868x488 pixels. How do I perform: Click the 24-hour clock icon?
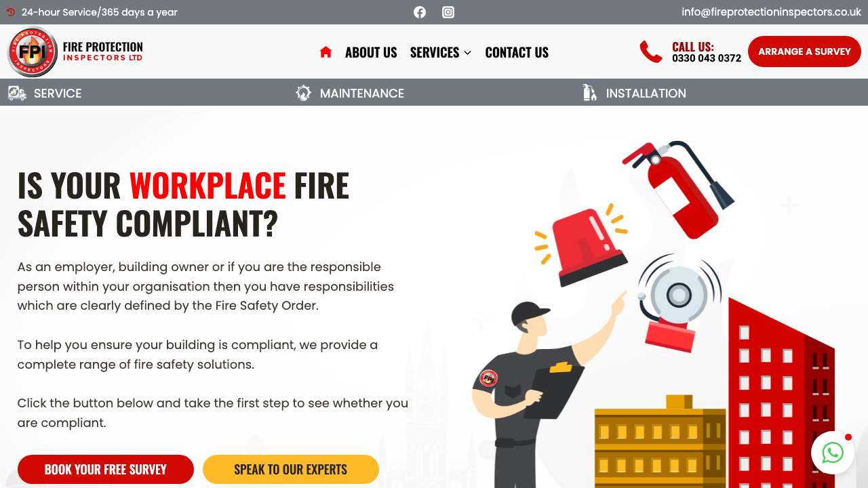11,12
